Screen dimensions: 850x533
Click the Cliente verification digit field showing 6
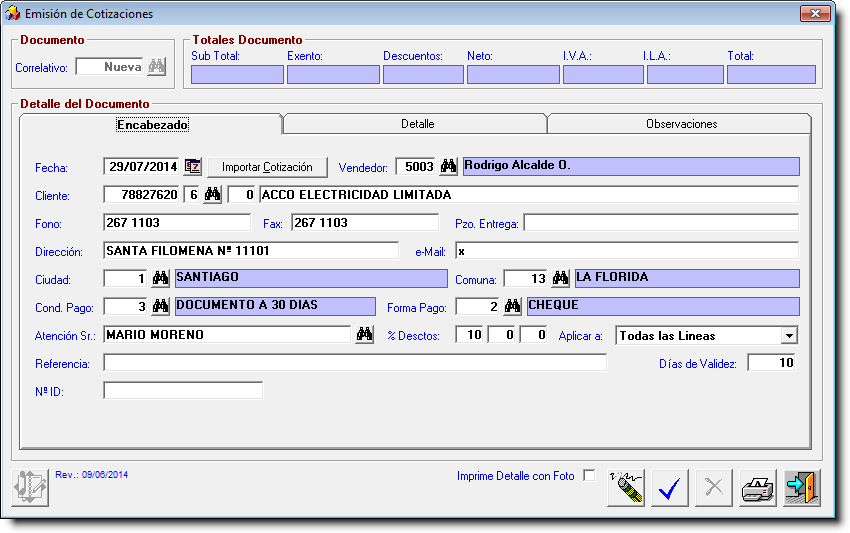pyautogui.click(x=192, y=194)
